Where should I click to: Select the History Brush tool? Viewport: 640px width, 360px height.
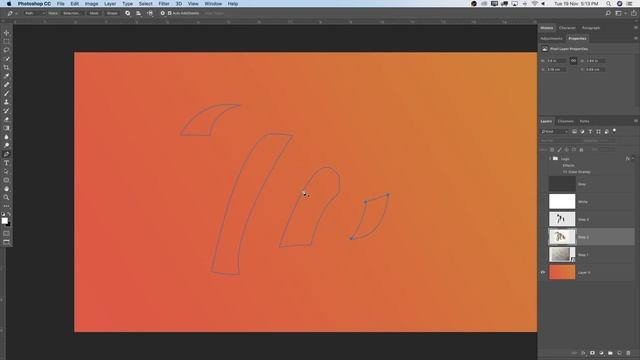tap(6, 111)
